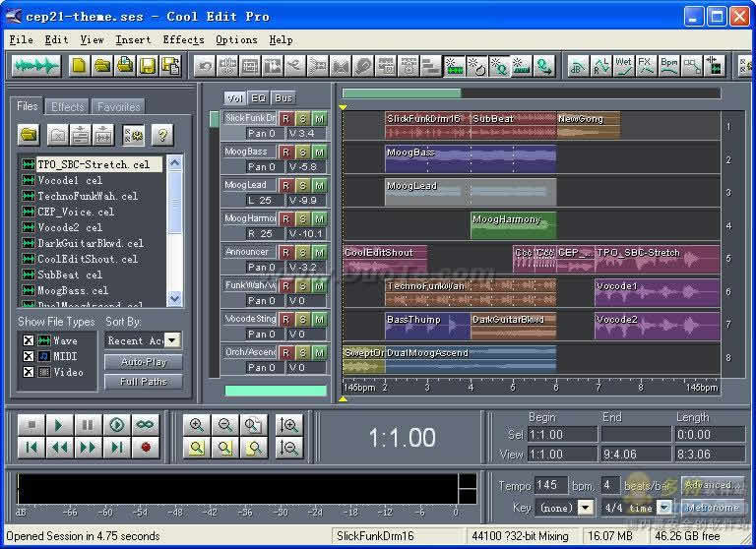
Task: Click the FX toolbar icon
Action: coord(646,66)
